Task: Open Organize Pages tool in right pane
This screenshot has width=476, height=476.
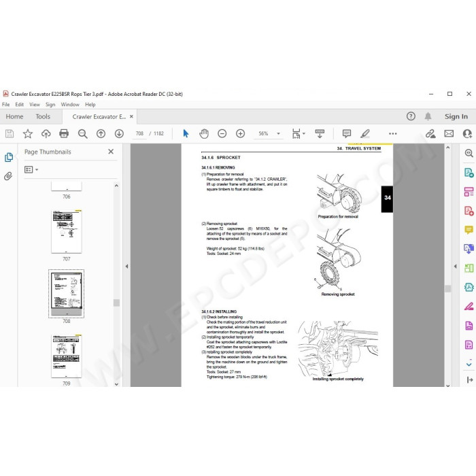Action: [469, 192]
